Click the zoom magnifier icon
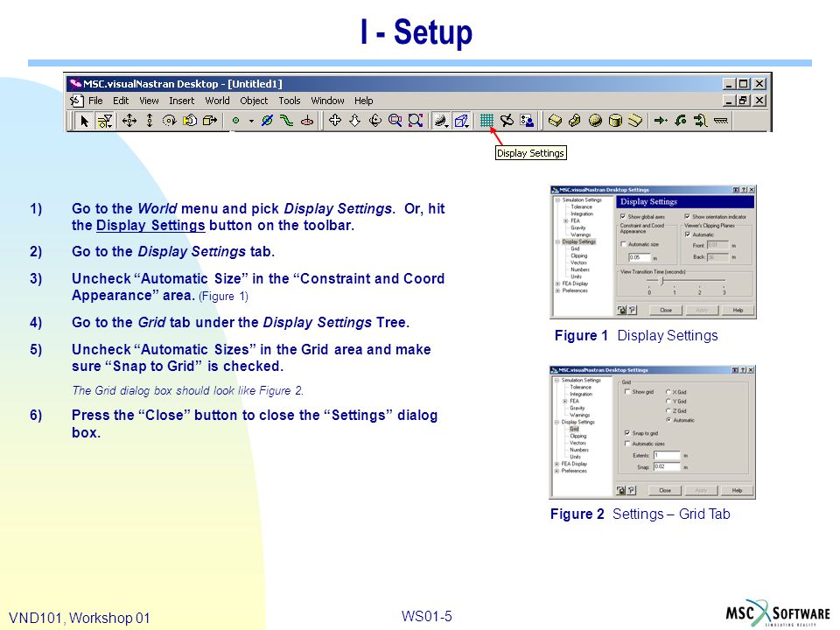840x630 pixels. [395, 121]
